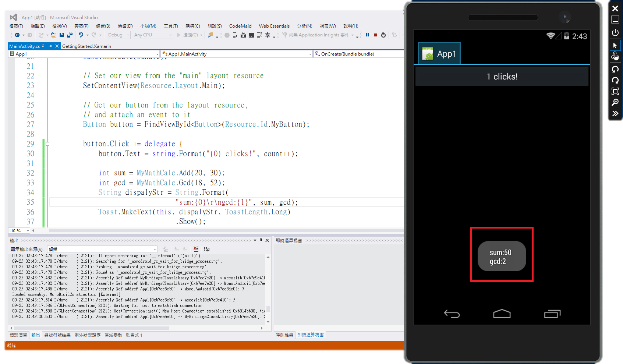Close the MainActivity.cs tab

(57, 46)
